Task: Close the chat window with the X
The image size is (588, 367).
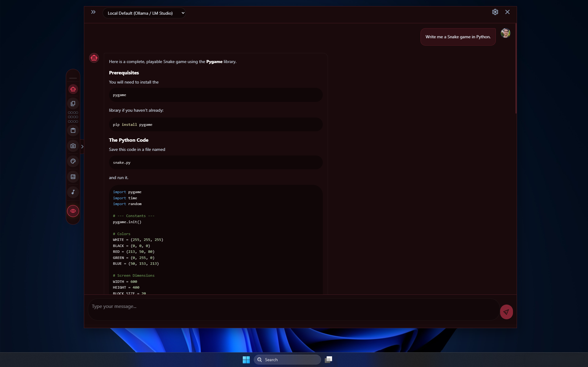Action: pos(507,12)
